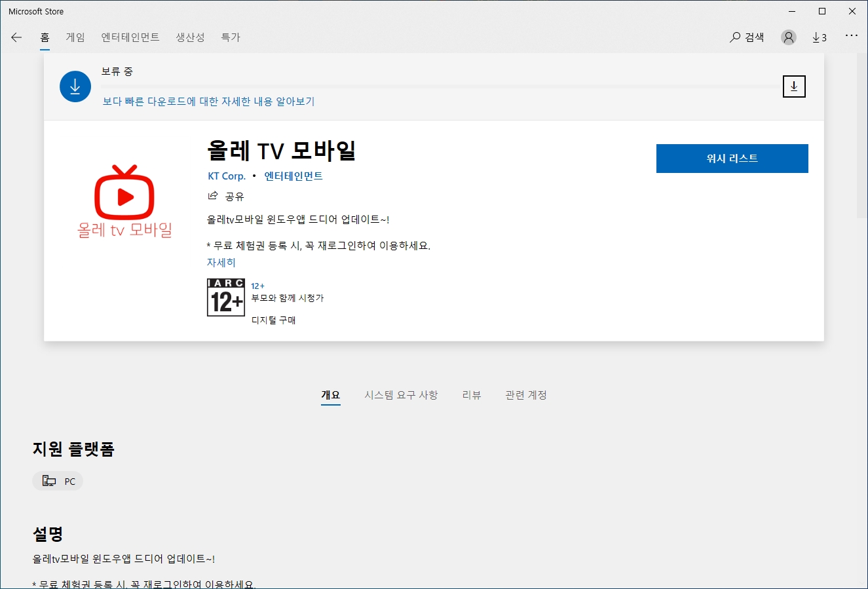The image size is (868, 589).
Task: Open the user account avatar icon
Action: pos(789,37)
